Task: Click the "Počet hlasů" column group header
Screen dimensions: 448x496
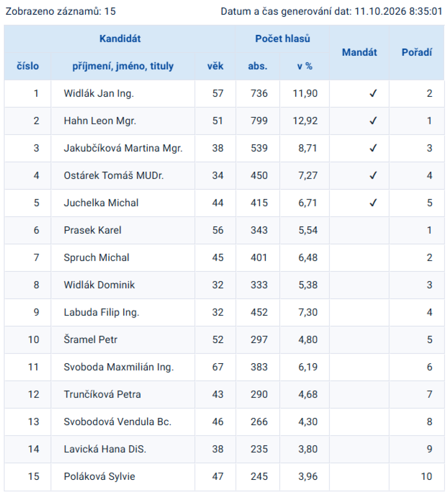Action: tap(283, 39)
